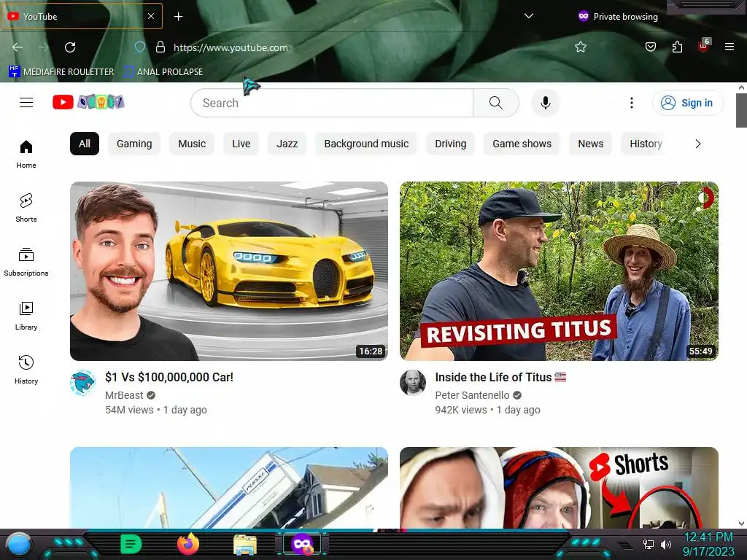Open MrBeast channel name link
Image resolution: width=747 pixels, height=560 pixels.
[124, 395]
